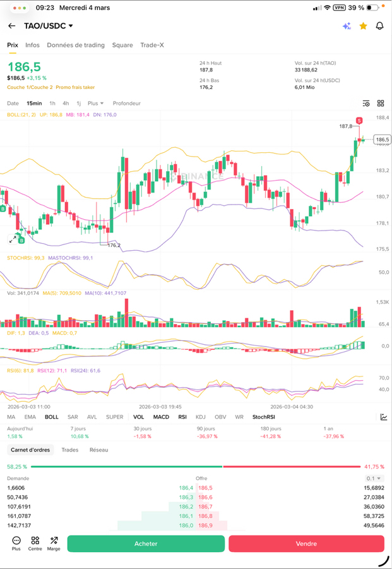
Task: Select bid price 186,0
Action: tap(186, 525)
